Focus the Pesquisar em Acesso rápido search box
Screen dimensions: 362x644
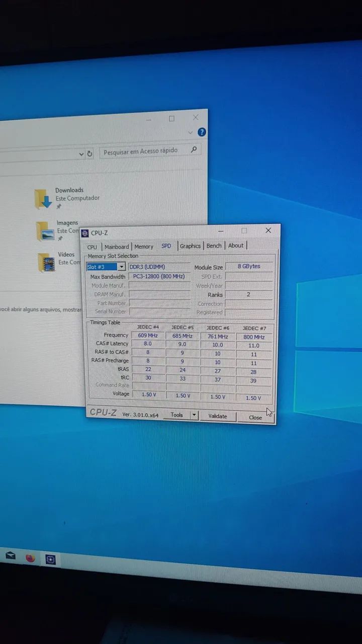click(150, 151)
